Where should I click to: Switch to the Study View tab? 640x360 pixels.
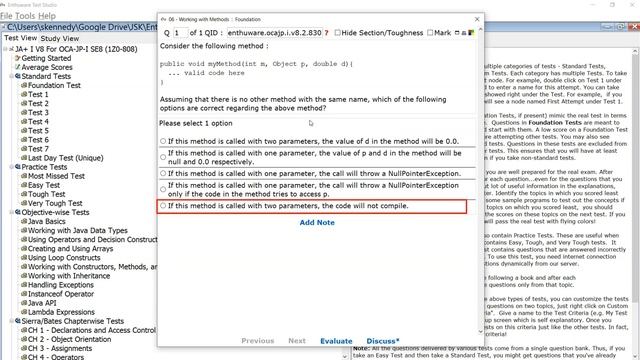tap(60, 38)
